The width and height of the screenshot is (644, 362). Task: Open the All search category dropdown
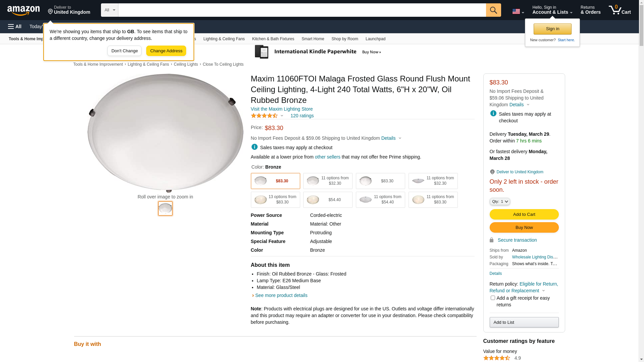(x=110, y=10)
